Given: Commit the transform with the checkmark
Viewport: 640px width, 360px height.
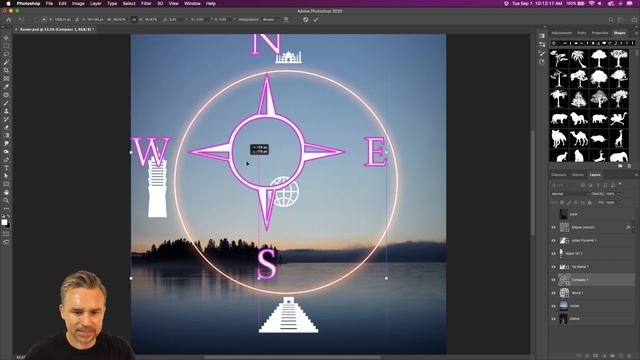Looking at the screenshot, I should click(316, 20).
